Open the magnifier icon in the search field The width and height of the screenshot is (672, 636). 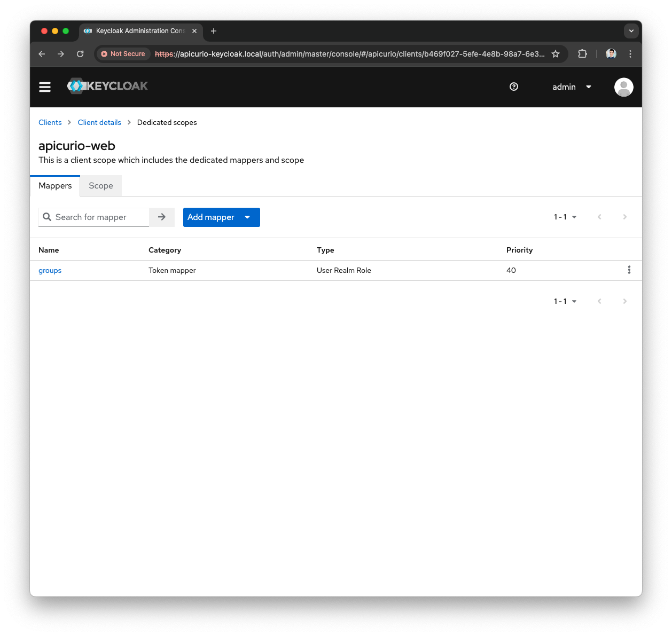click(x=47, y=217)
